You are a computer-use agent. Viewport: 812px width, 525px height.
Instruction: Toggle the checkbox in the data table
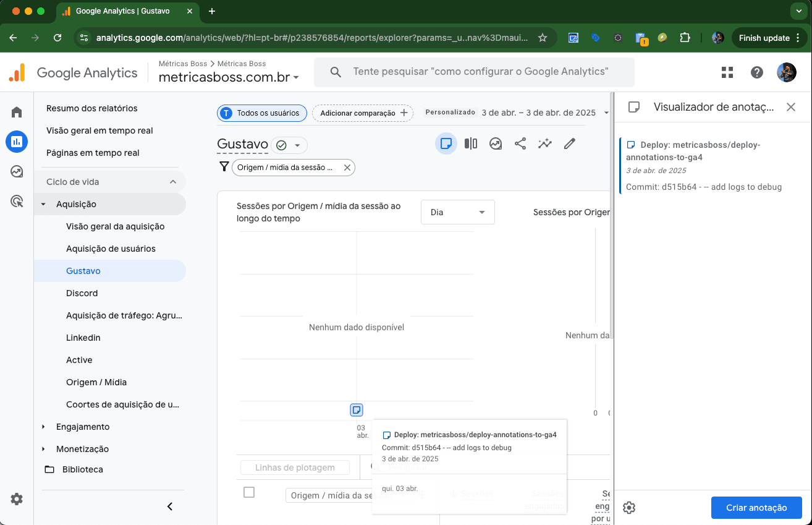pyautogui.click(x=249, y=492)
